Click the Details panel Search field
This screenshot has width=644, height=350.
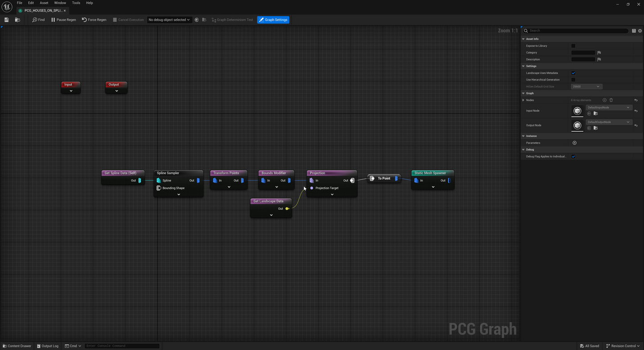(x=576, y=31)
